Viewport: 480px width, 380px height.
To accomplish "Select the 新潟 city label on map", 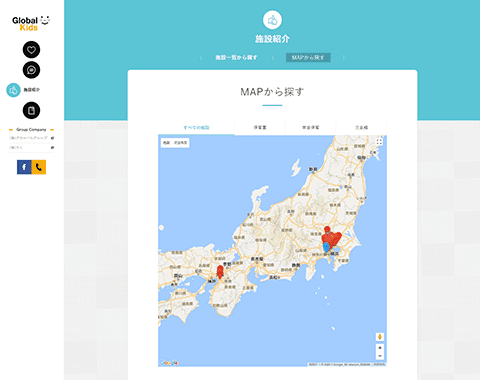I will coord(313,169).
